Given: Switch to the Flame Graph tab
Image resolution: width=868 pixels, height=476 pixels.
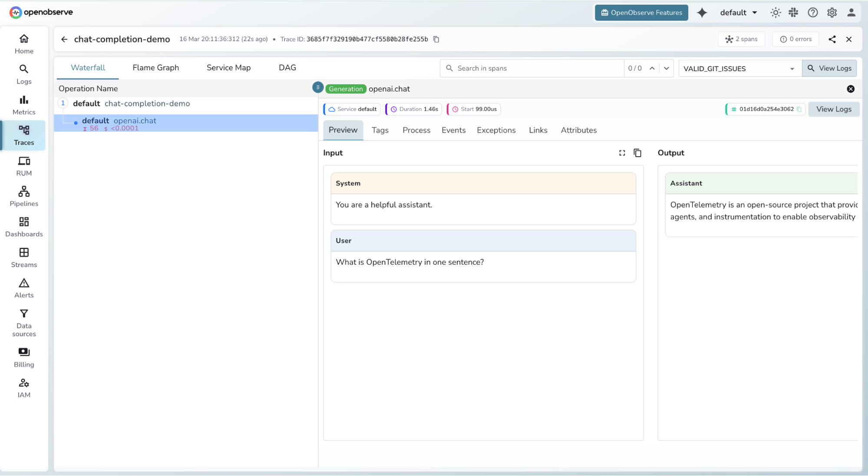Looking at the screenshot, I should coord(155,68).
